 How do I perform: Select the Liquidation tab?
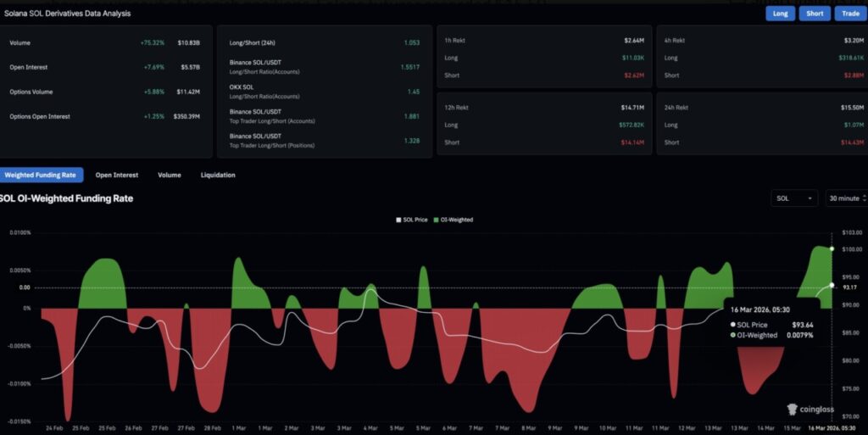click(218, 175)
